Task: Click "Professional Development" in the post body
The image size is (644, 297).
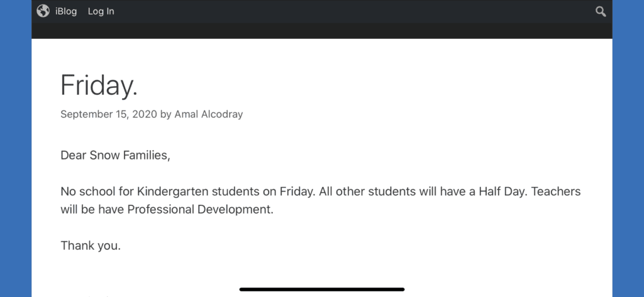Action: 200,210
